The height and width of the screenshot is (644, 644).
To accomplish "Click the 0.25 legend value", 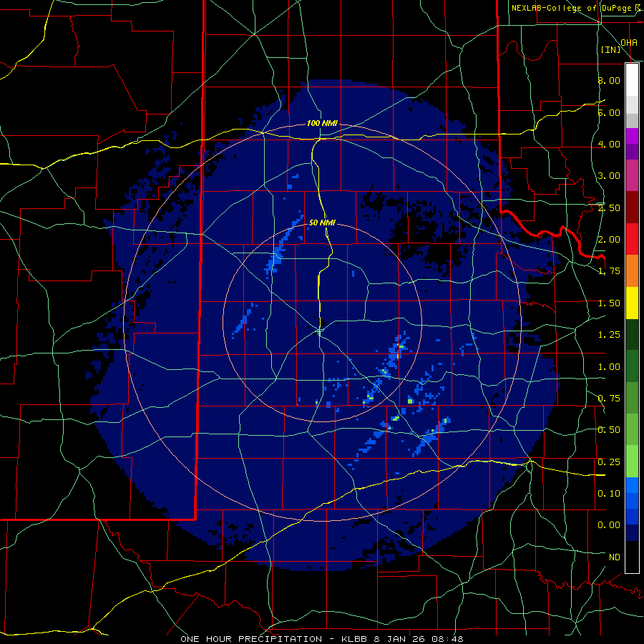I will pyautogui.click(x=609, y=462).
